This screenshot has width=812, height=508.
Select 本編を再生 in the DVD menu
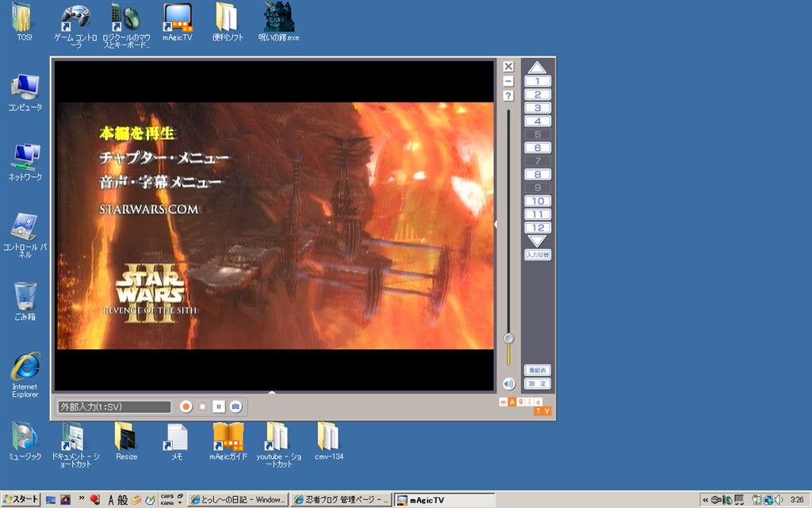click(x=136, y=133)
